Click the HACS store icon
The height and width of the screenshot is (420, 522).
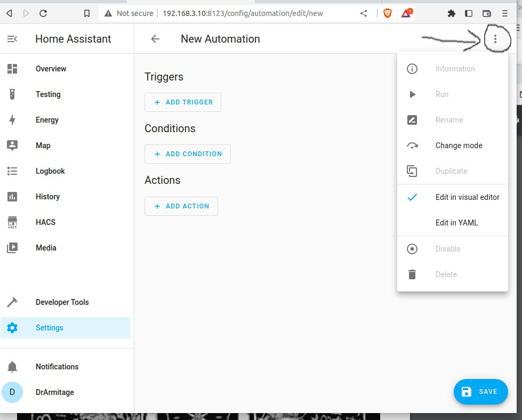(12, 222)
